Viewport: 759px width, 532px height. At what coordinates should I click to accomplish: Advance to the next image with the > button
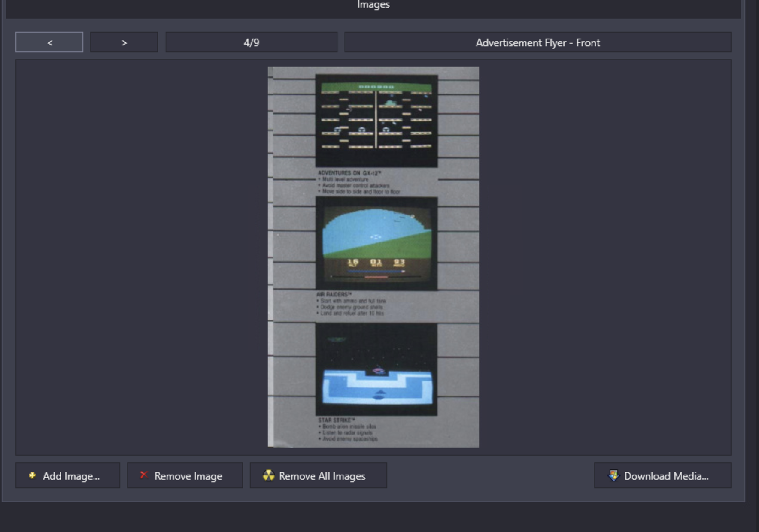124,42
